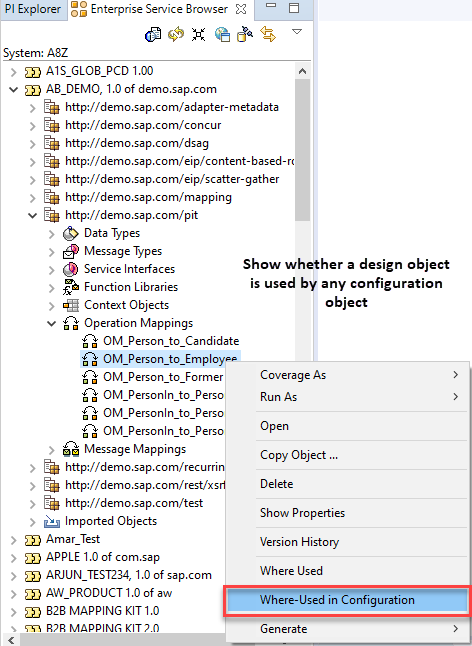The height and width of the screenshot is (646, 472).
Task: Click the concur namespace icon
Action: point(51,125)
